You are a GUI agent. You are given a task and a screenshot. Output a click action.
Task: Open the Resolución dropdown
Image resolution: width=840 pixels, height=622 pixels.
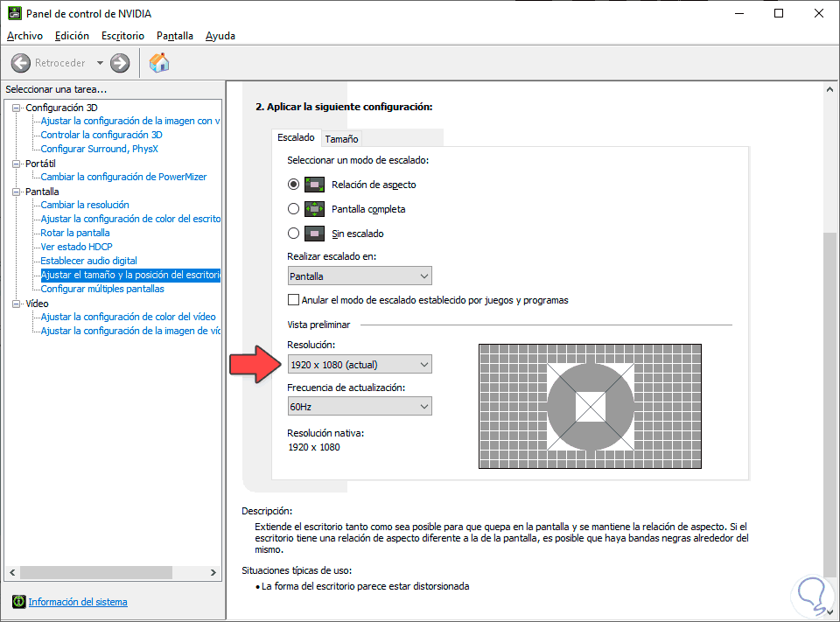360,364
